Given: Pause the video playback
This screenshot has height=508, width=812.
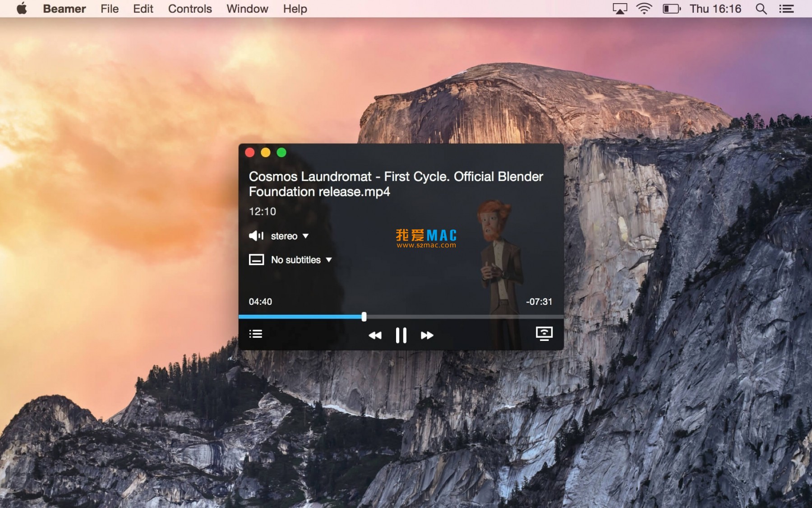Looking at the screenshot, I should tap(401, 335).
